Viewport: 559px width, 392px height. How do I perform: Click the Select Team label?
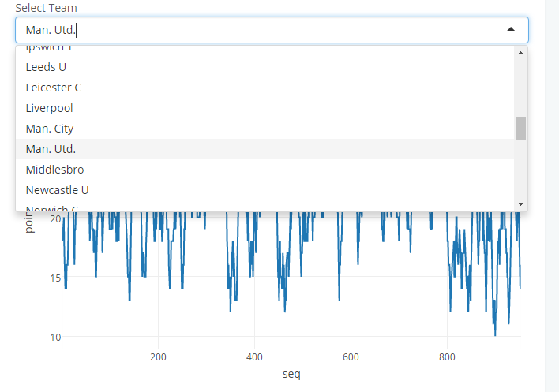click(46, 8)
